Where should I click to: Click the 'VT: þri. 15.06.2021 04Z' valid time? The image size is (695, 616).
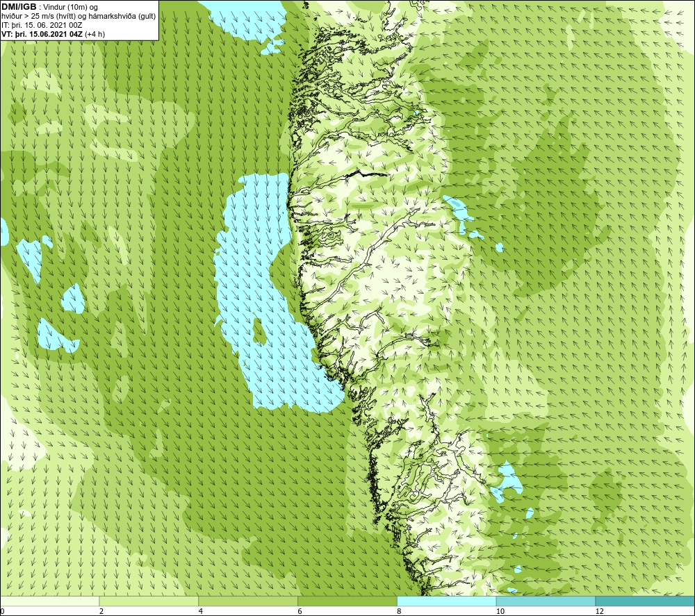[42, 34]
